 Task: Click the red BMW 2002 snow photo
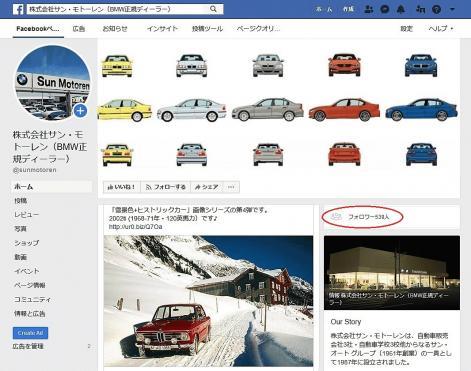[x=208, y=301]
